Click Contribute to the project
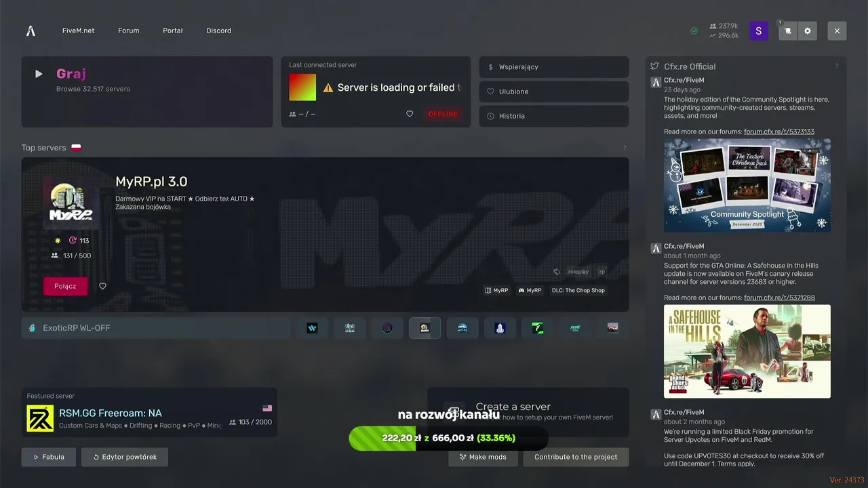 576,457
